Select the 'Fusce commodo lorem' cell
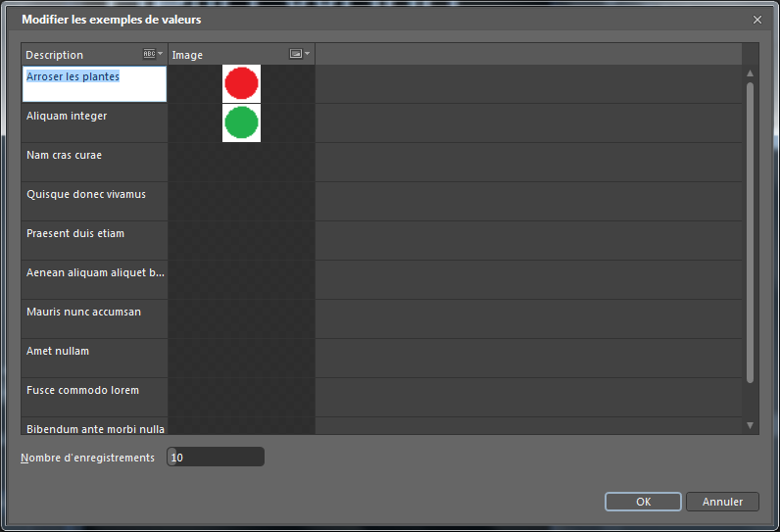The image size is (780, 532). 94,397
